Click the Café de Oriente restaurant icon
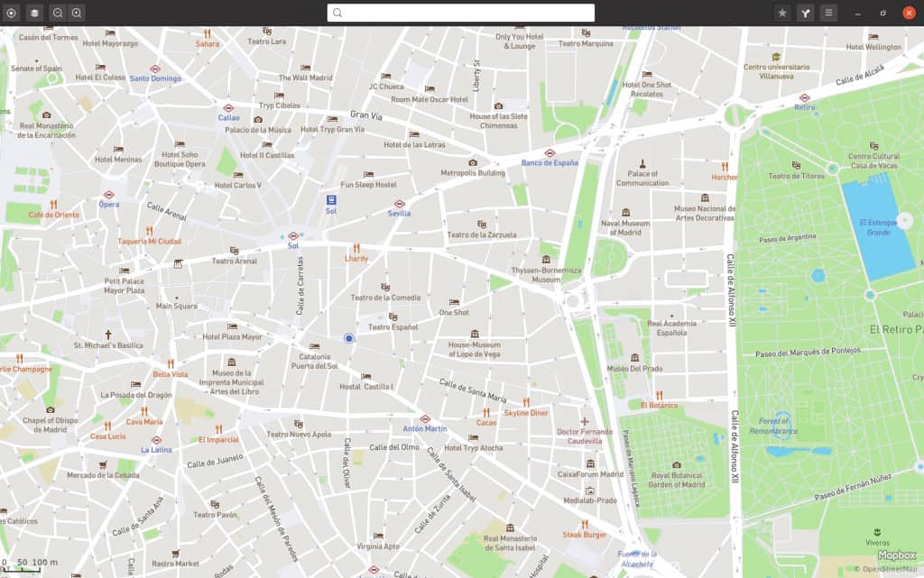The height and width of the screenshot is (578, 924). click(x=53, y=205)
